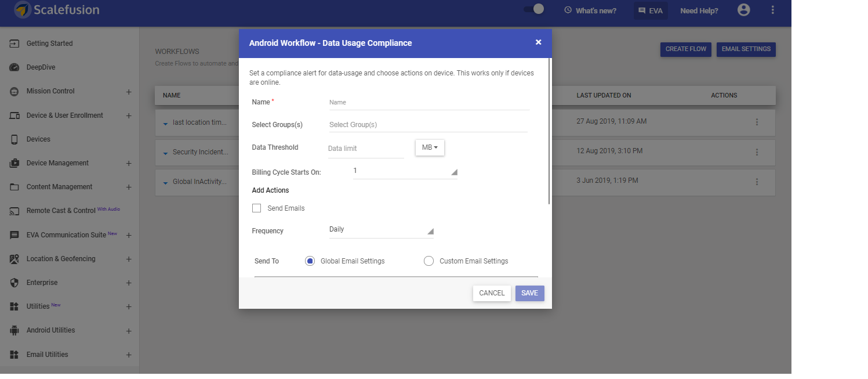This screenshot has width=868, height=379.
Task: Click the Email Utilities icon
Action: point(14,355)
